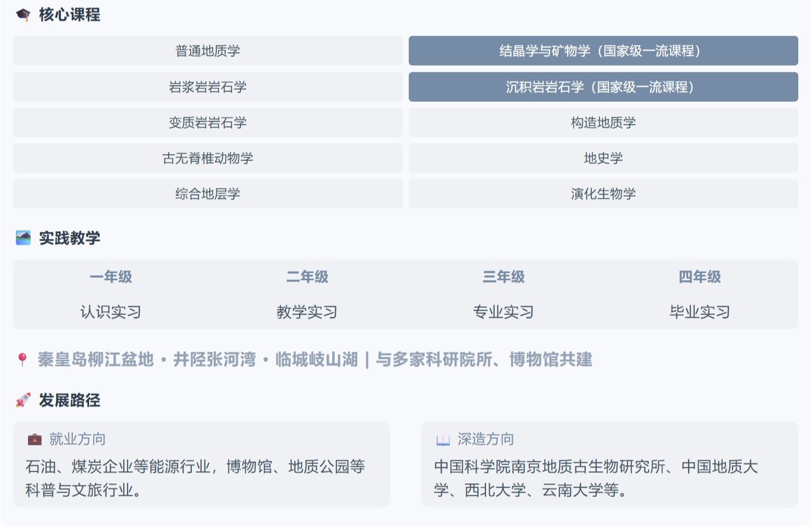This screenshot has height=526, width=812.
Task: Click 专业实习 under third year
Action: [x=504, y=312]
